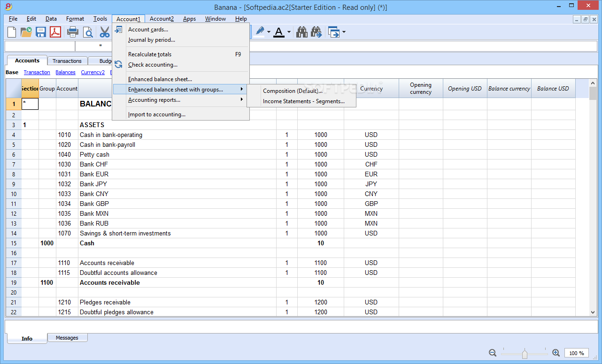Viewport: 602px width, 364px height.
Task: Open the Window menu
Action: (216, 19)
